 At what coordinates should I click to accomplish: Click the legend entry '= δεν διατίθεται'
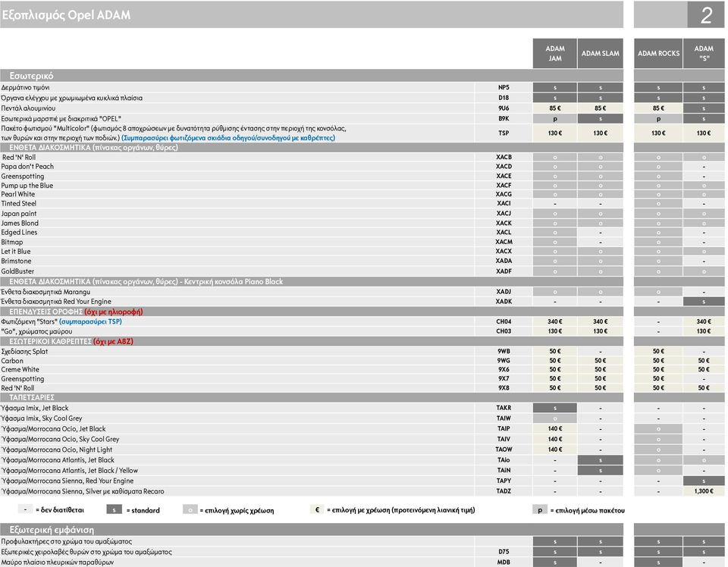pos(60,510)
